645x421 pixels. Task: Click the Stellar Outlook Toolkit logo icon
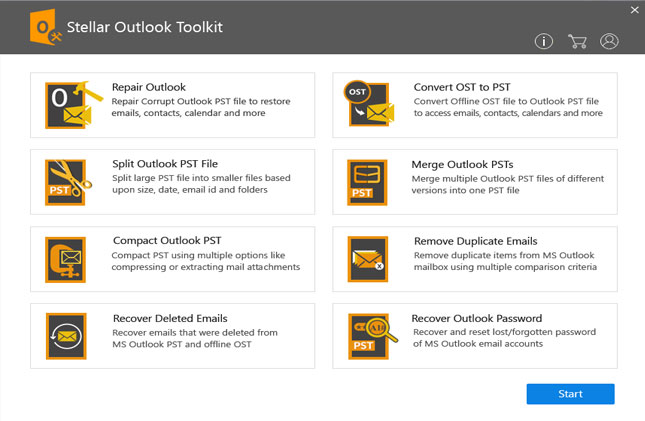[46, 27]
